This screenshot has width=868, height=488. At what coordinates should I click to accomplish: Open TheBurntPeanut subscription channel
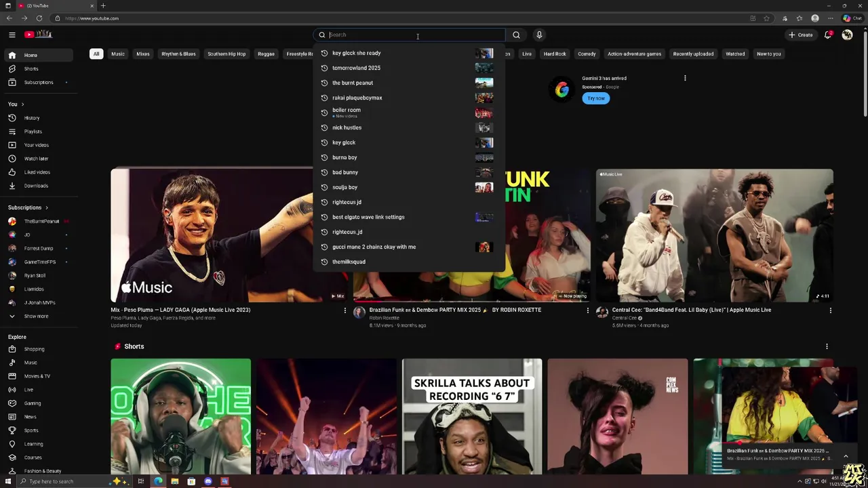coord(39,221)
